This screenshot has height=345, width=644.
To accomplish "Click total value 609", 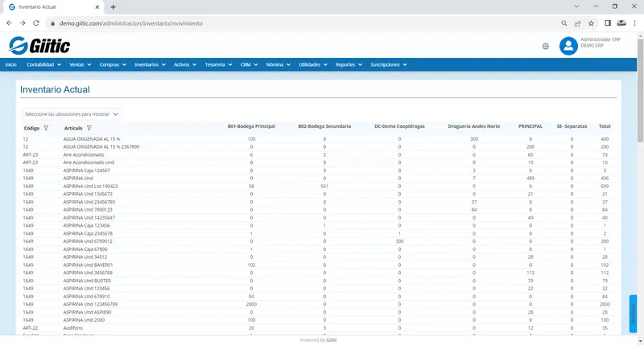I will [605, 187].
